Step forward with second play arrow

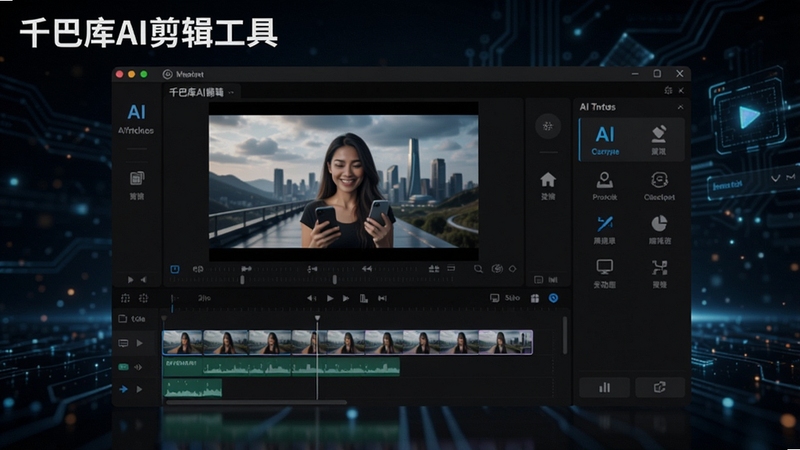tap(346, 298)
